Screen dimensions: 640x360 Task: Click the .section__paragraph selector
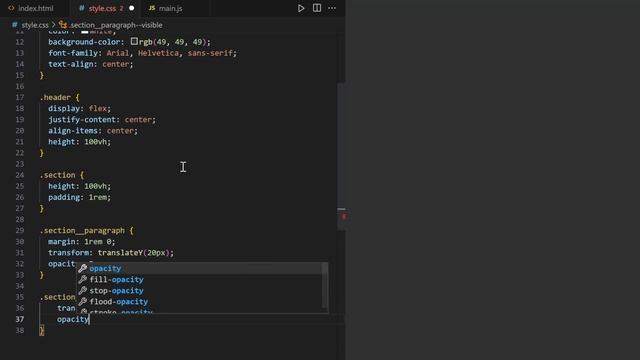[82, 230]
